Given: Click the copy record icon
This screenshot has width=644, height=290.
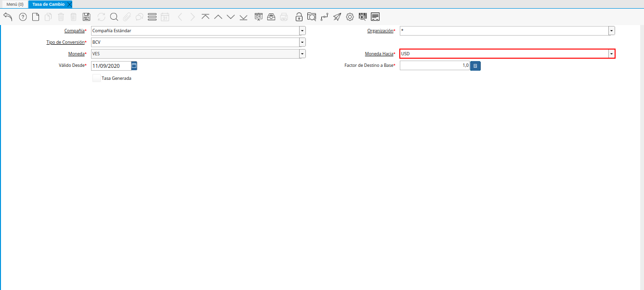Looking at the screenshot, I should click(x=48, y=17).
